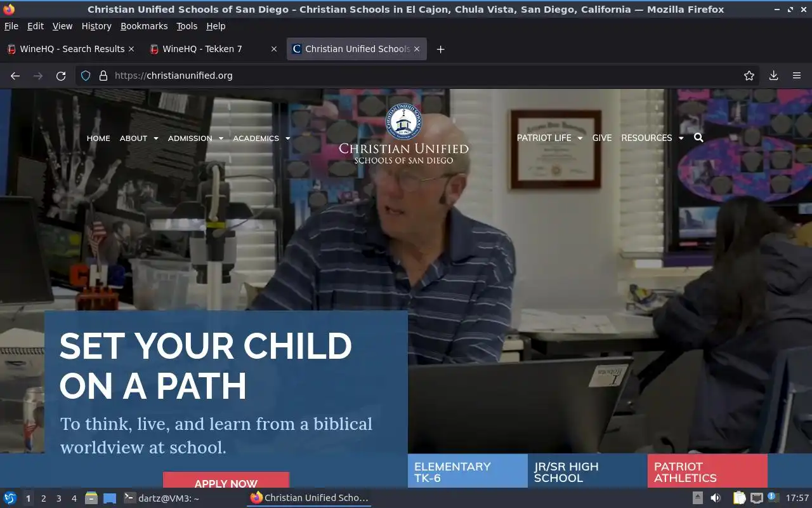Screen dimensions: 812x508
Task: Open the ELEMENTARY TK-6 section
Action: [468, 471]
